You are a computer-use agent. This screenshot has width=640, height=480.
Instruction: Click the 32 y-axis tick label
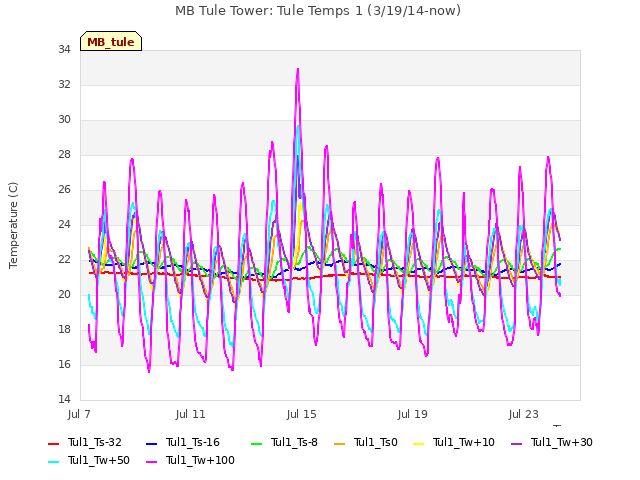coord(64,84)
